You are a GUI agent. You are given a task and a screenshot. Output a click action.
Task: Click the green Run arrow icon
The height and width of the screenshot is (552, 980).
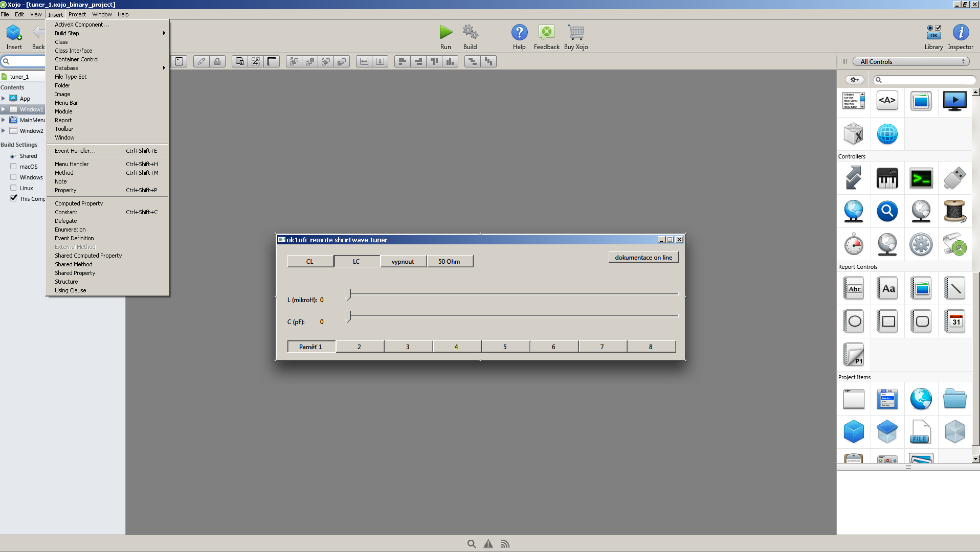click(446, 33)
